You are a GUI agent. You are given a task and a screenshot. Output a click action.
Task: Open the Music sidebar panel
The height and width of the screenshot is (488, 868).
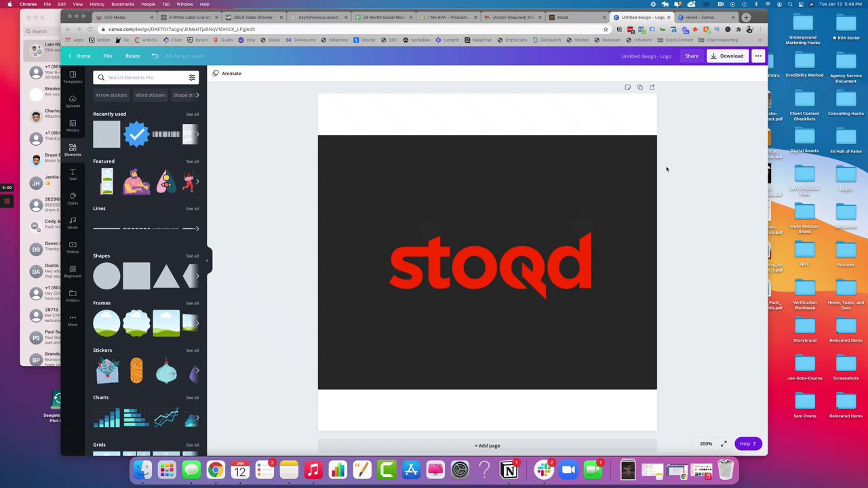click(73, 223)
